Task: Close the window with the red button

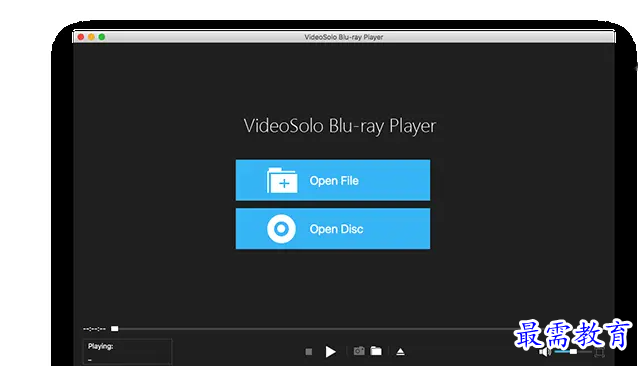Action: click(x=81, y=37)
